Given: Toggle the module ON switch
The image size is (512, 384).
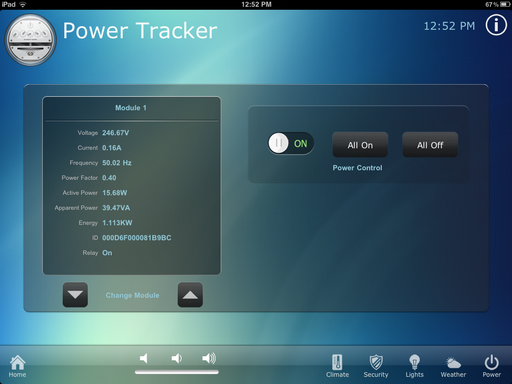Looking at the screenshot, I should (x=290, y=143).
